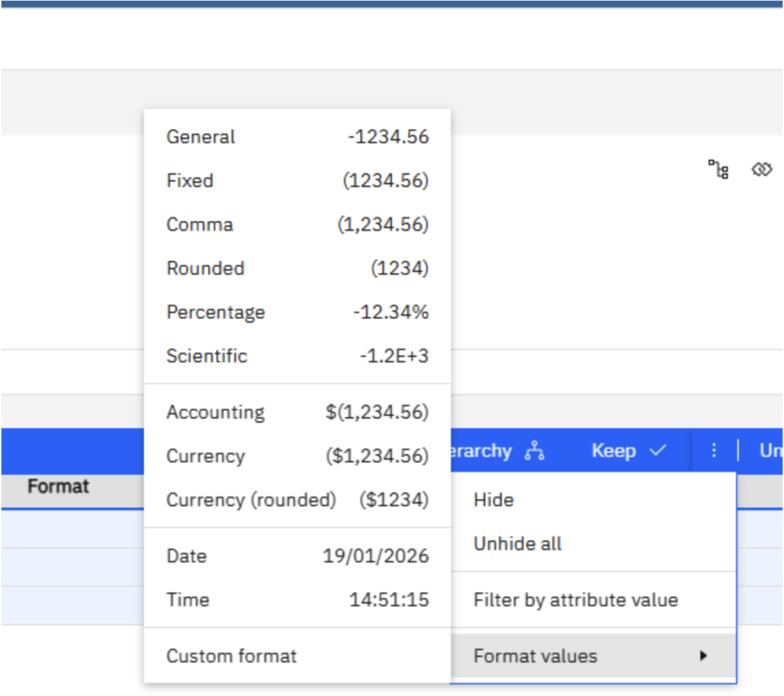This screenshot has width=784, height=696.
Task: Click the Keep checkmark button
Action: click(629, 451)
